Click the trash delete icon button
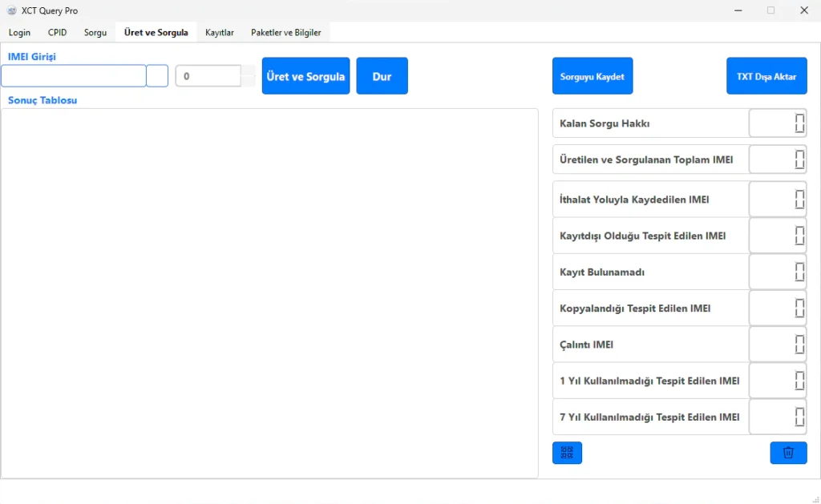This screenshot has width=821, height=504. click(x=788, y=453)
